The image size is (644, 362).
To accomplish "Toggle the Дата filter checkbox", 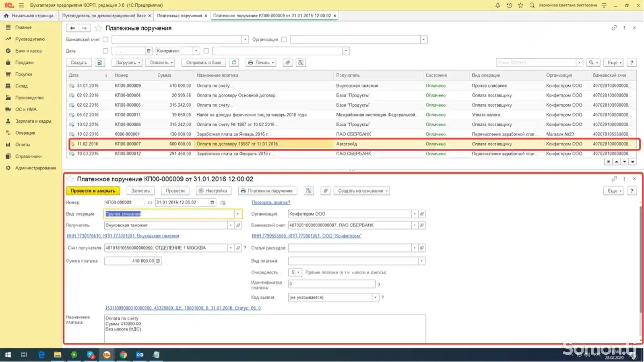I will (105, 51).
